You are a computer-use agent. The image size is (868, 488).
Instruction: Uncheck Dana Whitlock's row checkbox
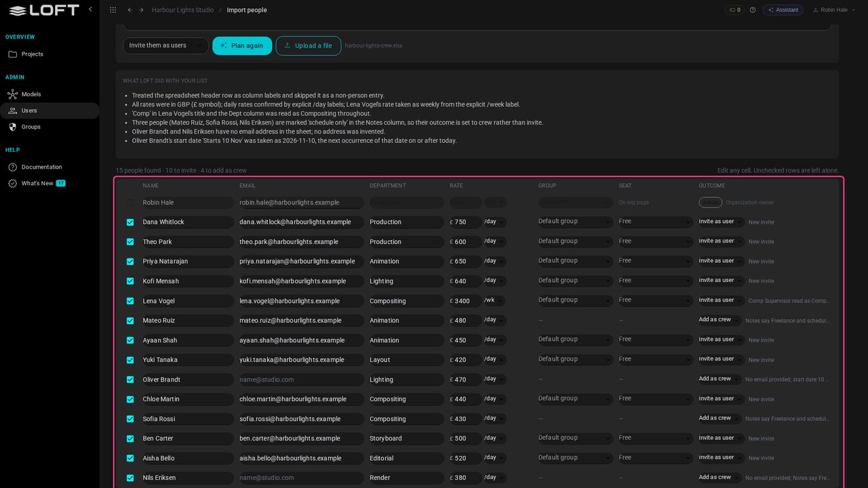tap(130, 222)
